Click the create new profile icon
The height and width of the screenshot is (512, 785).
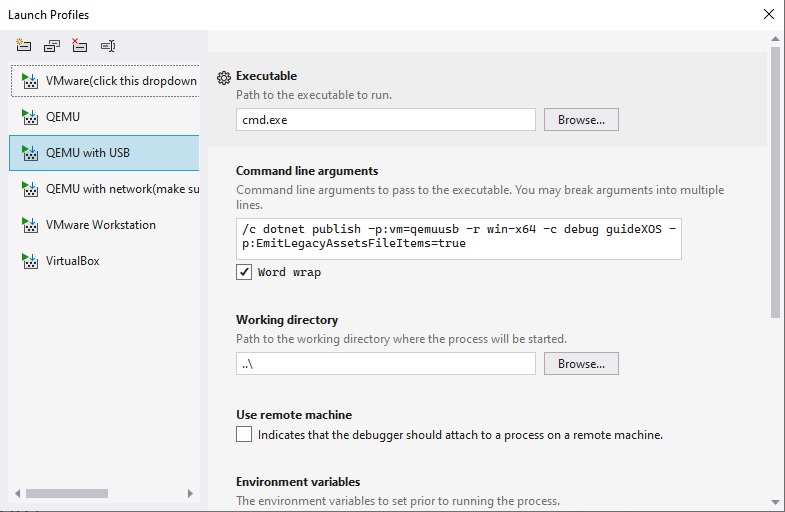(x=24, y=45)
